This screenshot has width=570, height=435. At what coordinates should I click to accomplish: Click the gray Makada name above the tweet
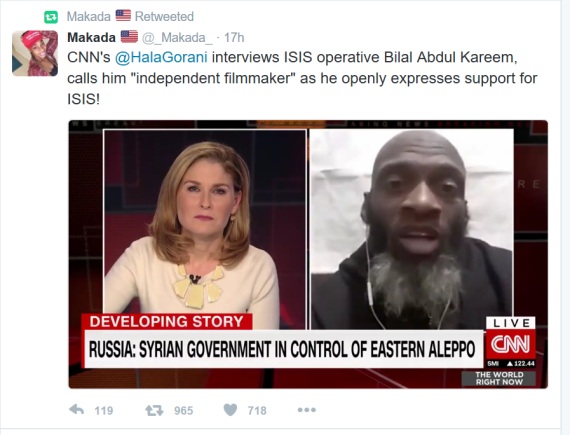[89, 17]
